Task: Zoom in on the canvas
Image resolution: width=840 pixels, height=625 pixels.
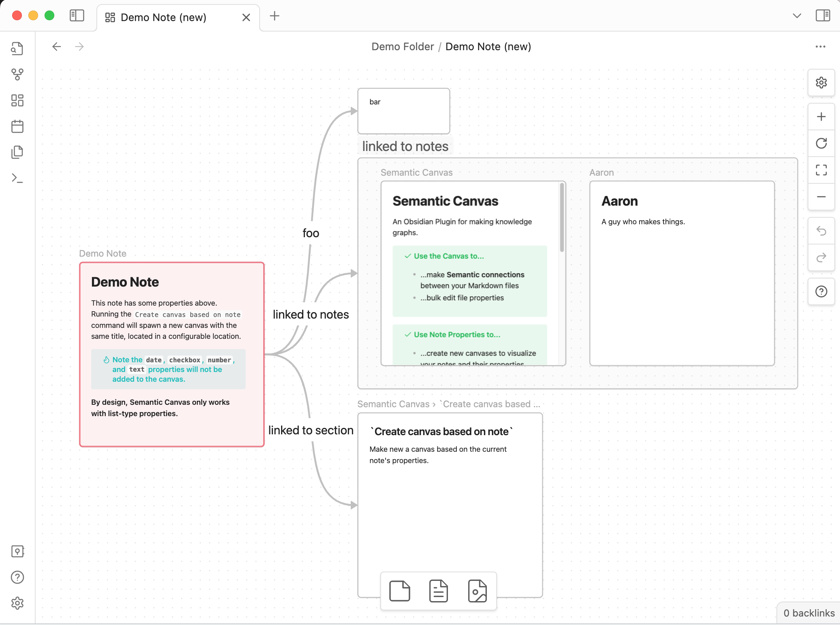Action: click(x=821, y=117)
